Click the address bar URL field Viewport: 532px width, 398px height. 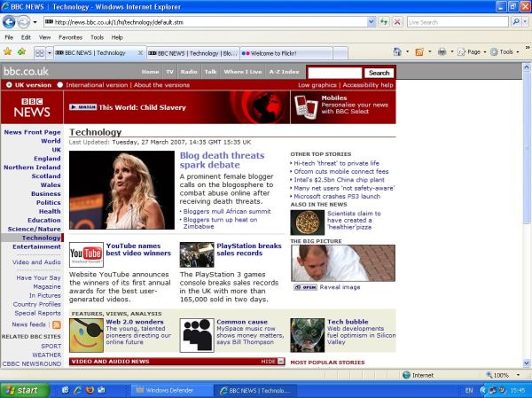coord(206,22)
